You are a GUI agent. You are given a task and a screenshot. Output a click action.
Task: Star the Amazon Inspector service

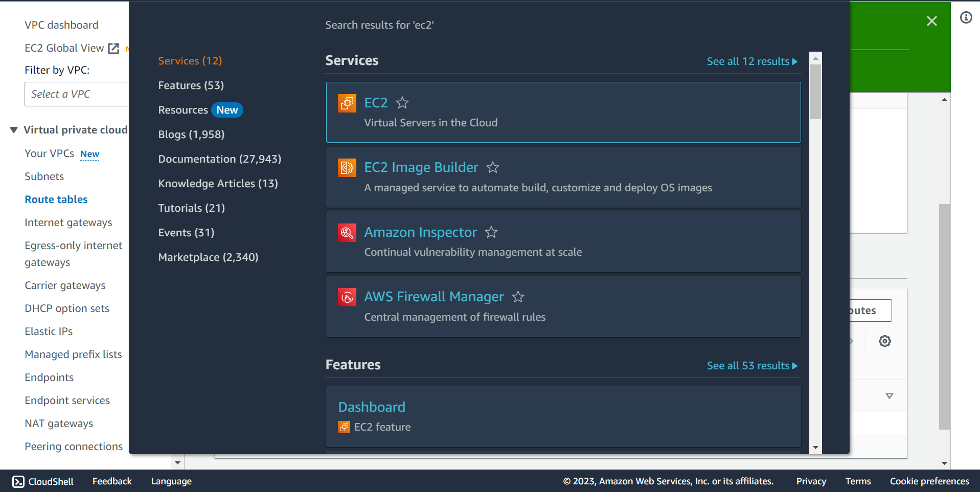[491, 232]
